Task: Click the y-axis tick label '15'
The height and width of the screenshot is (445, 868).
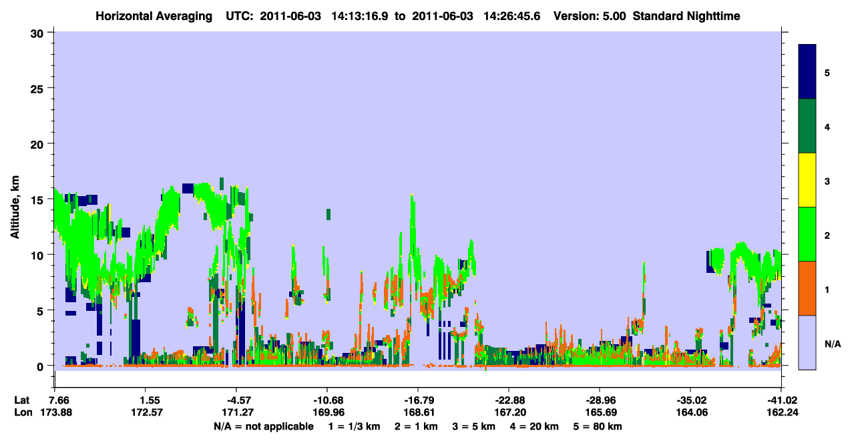Action: [39, 199]
